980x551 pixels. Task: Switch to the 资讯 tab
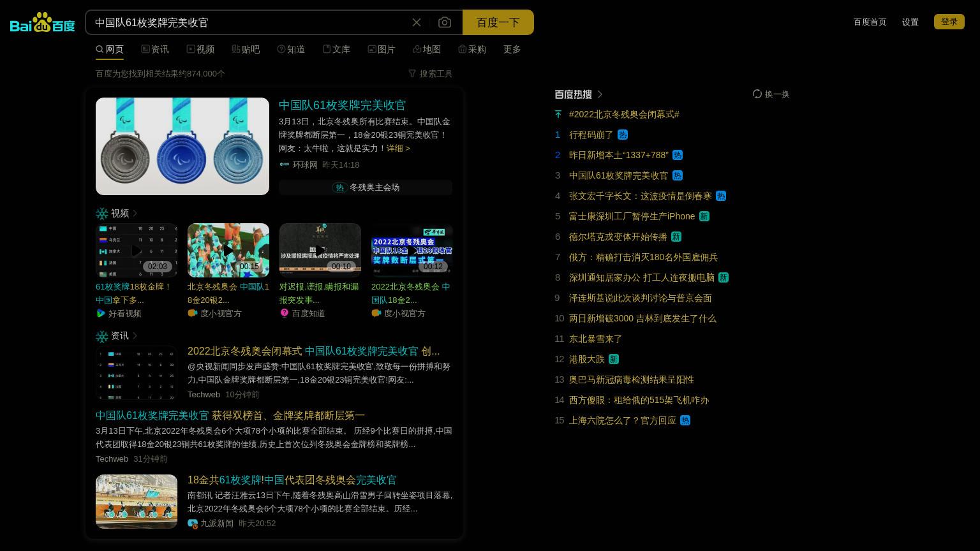click(x=155, y=49)
